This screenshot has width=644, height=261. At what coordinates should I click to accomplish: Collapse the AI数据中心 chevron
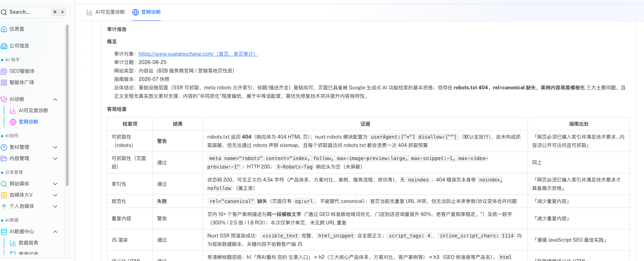point(55,231)
